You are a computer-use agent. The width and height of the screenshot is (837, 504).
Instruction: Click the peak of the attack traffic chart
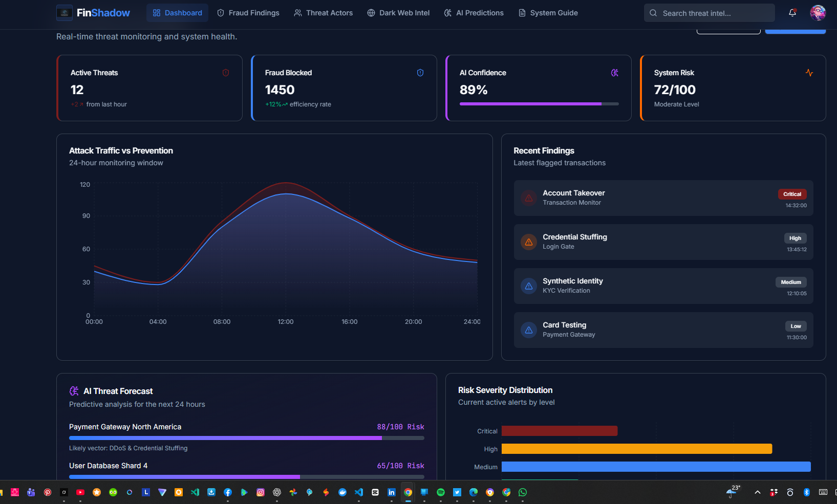[286, 183]
